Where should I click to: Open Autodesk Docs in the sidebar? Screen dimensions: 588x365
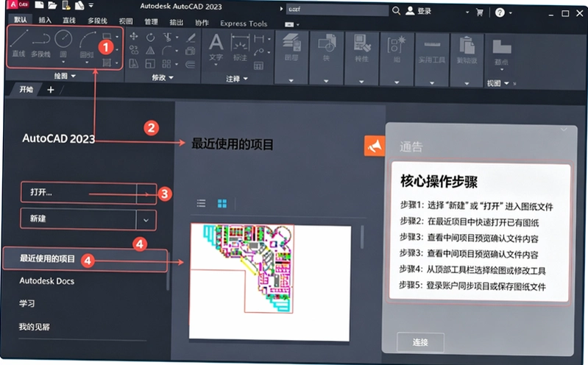47,281
